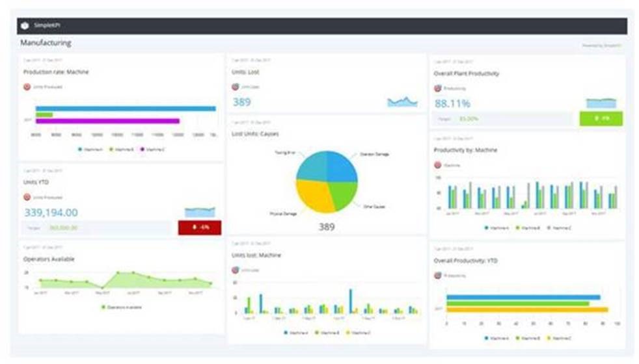Image resolution: width=639 pixels, height=364 pixels.
Task: Click the KPI icon under Overall Productivity YTD
Action: tap(437, 275)
